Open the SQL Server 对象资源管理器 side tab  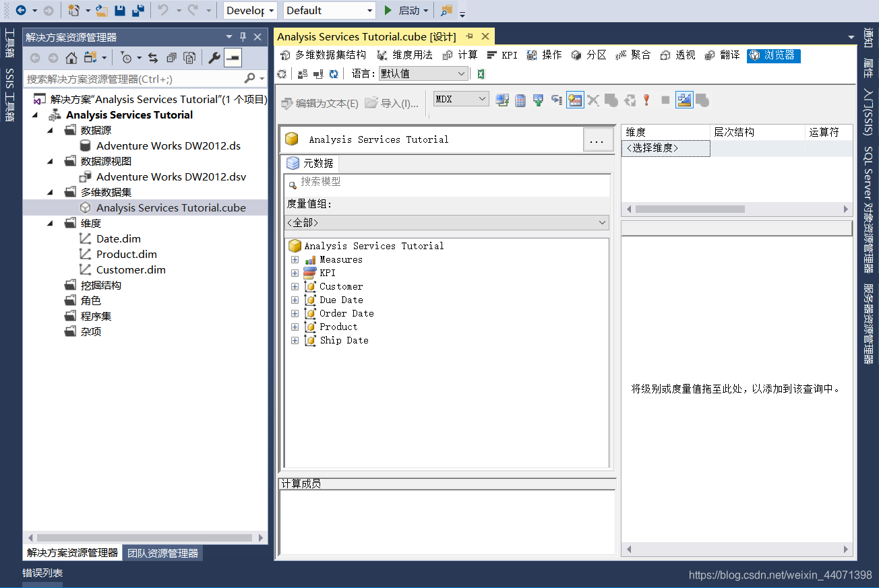(x=868, y=209)
